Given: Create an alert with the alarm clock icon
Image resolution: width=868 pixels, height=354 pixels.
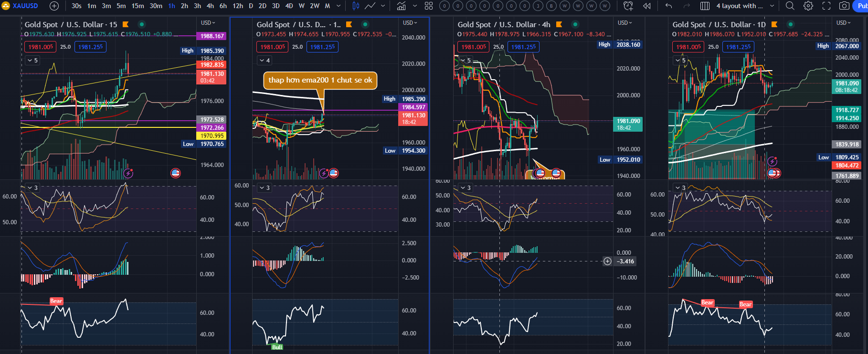Looking at the screenshot, I should point(628,6).
